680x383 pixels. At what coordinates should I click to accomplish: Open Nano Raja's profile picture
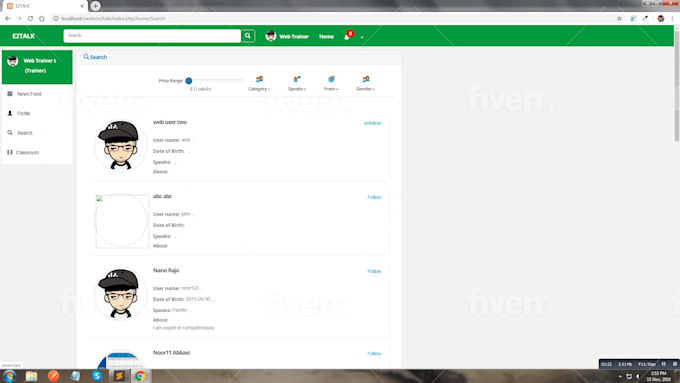click(x=121, y=294)
